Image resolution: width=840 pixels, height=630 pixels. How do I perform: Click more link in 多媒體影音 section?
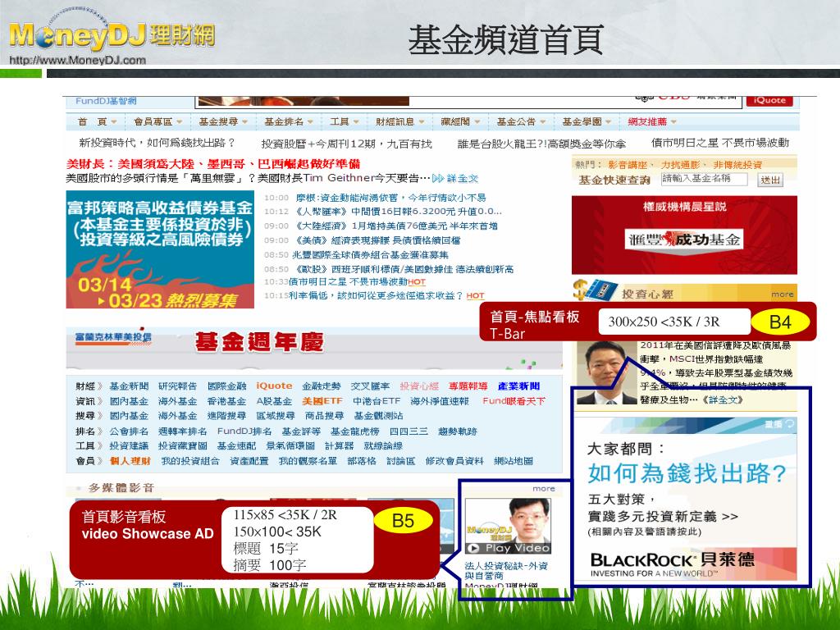point(543,489)
